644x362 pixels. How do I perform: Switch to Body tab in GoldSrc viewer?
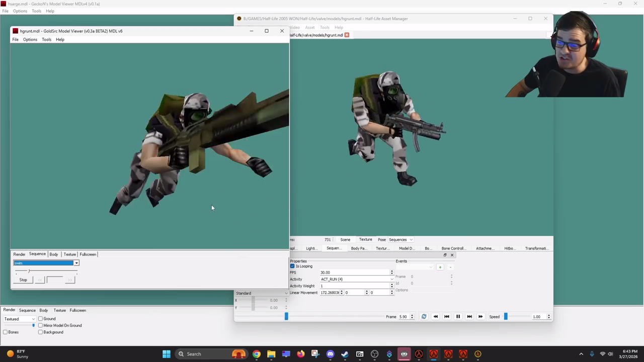pos(54,254)
